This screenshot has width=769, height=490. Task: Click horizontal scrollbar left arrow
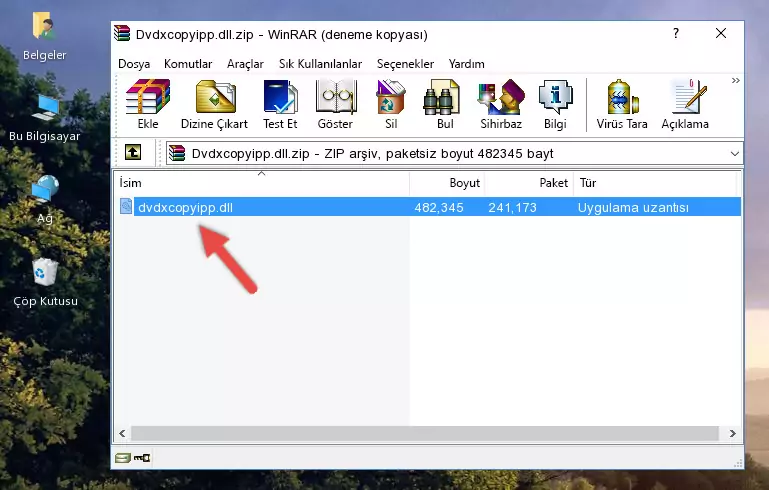(122, 434)
